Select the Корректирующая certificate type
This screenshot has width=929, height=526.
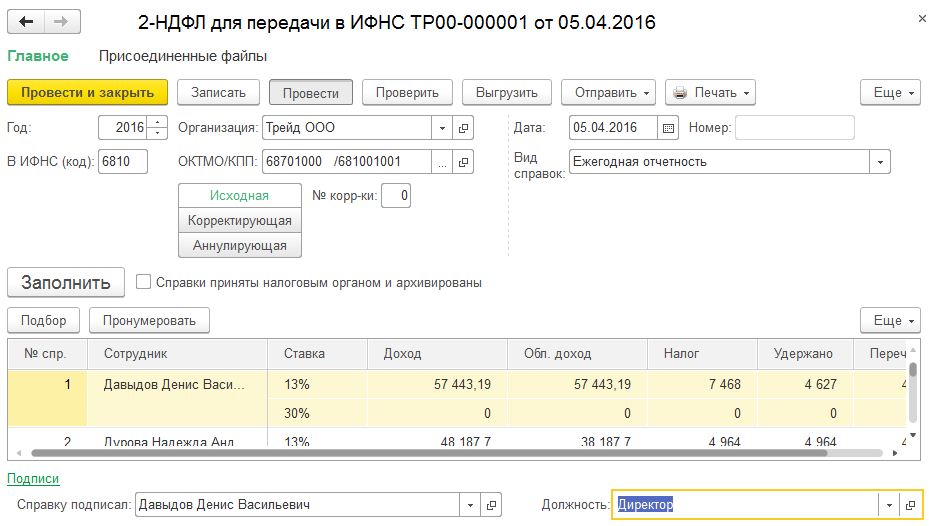239,220
